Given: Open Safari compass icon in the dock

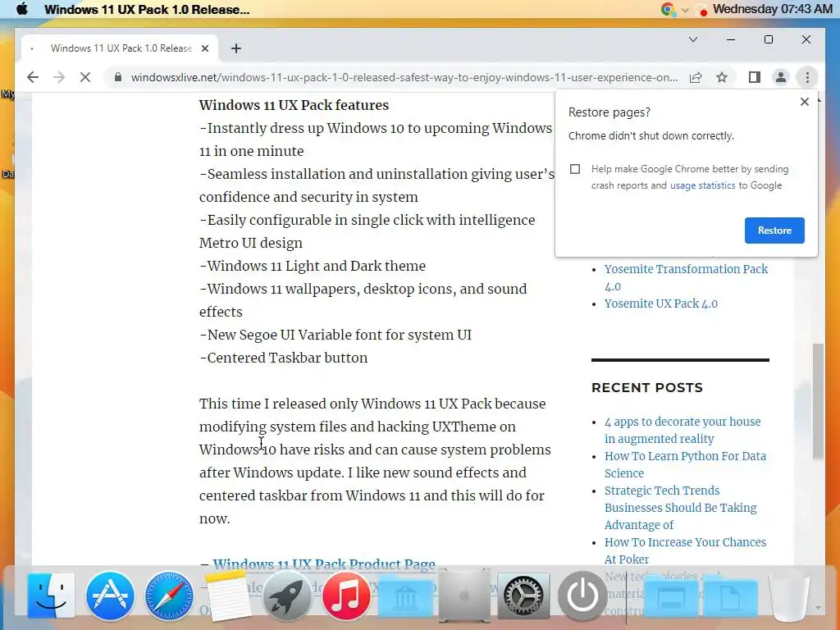Looking at the screenshot, I should tap(169, 596).
